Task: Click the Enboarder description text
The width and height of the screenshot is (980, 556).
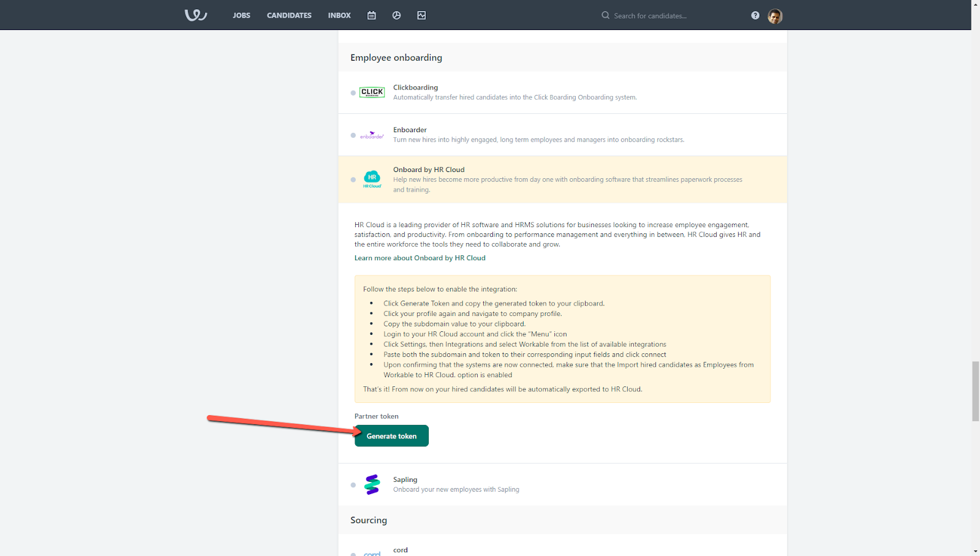Action: point(539,140)
